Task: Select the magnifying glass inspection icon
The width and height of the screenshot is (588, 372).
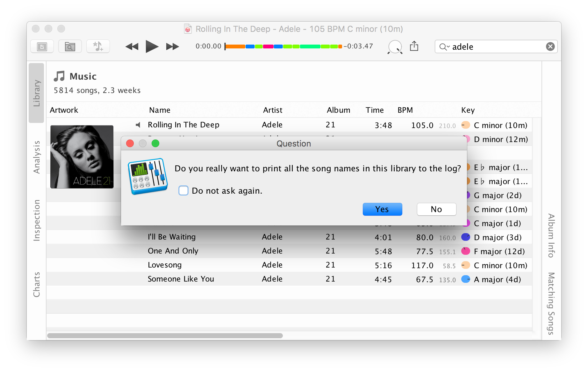Action: pos(394,46)
